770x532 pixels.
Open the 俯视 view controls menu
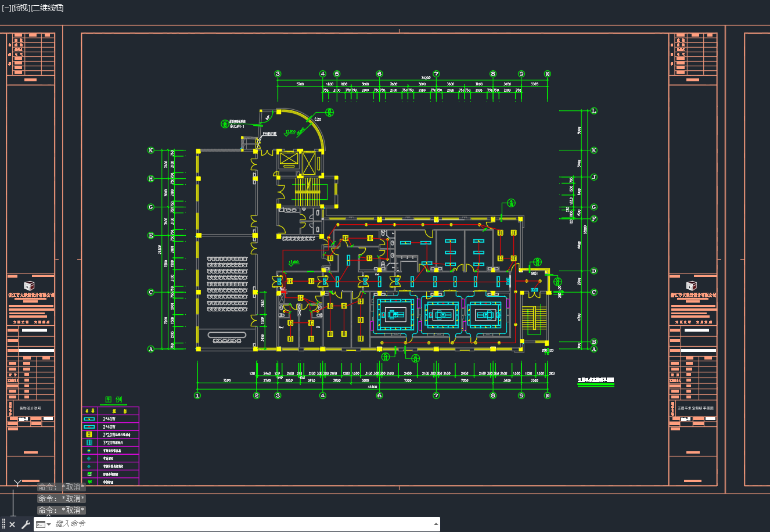[x=20, y=8]
